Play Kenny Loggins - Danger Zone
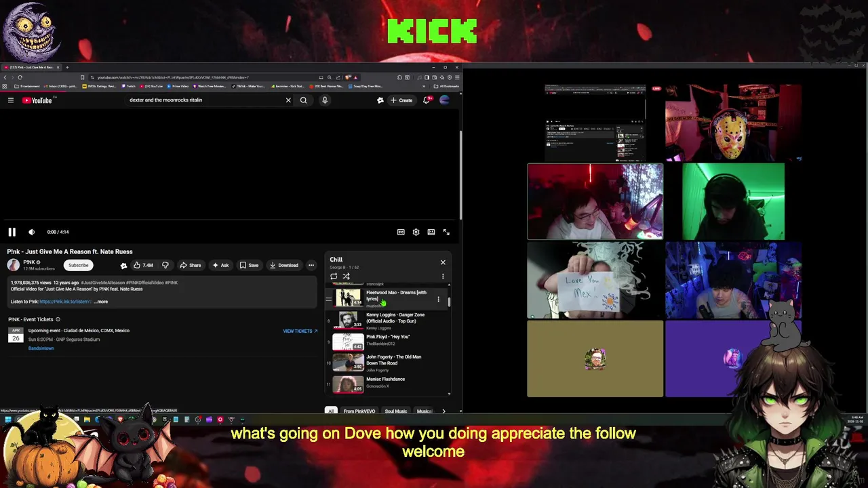 coord(387,321)
